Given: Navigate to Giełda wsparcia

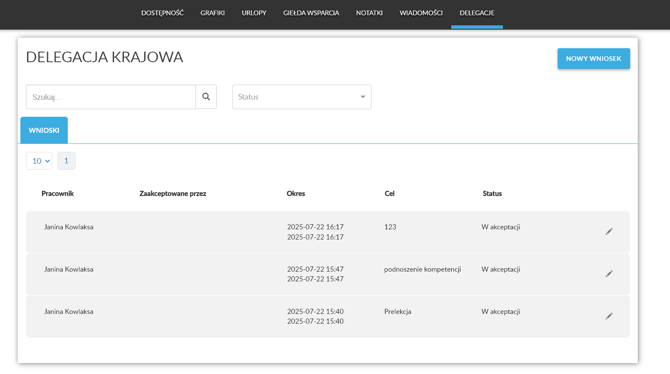Looking at the screenshot, I should 311,13.
